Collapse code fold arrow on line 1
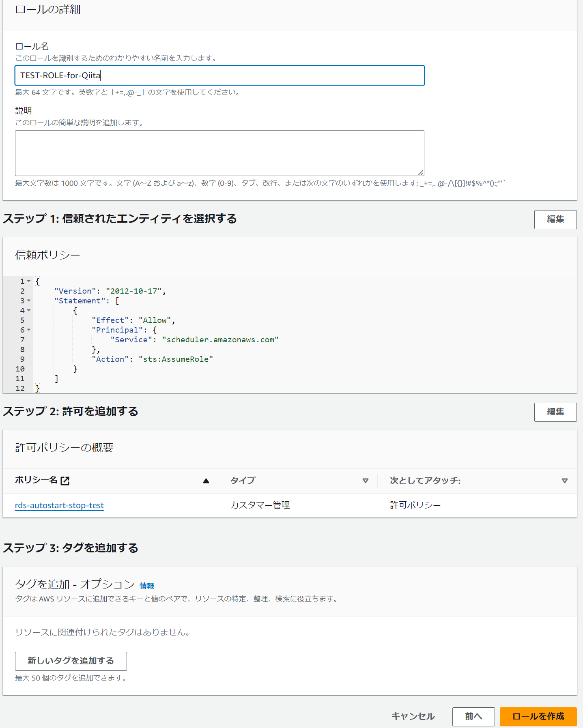583x728 pixels. 29,281
